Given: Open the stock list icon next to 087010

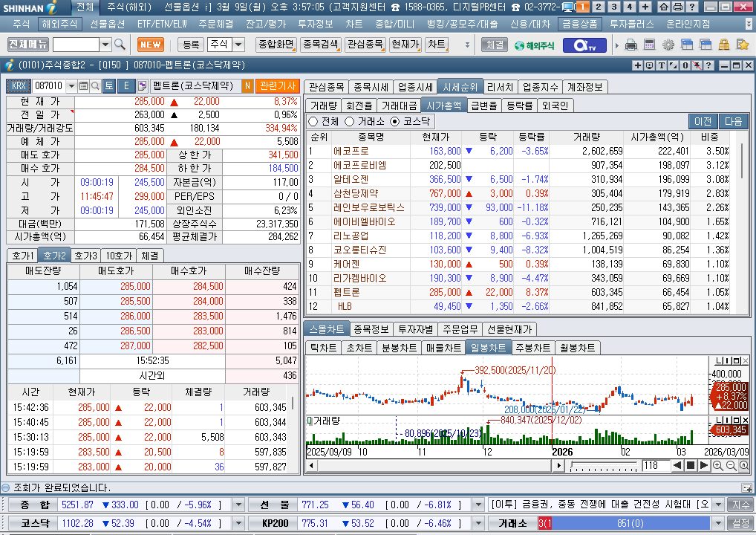Looking at the screenshot, I should click(83, 86).
